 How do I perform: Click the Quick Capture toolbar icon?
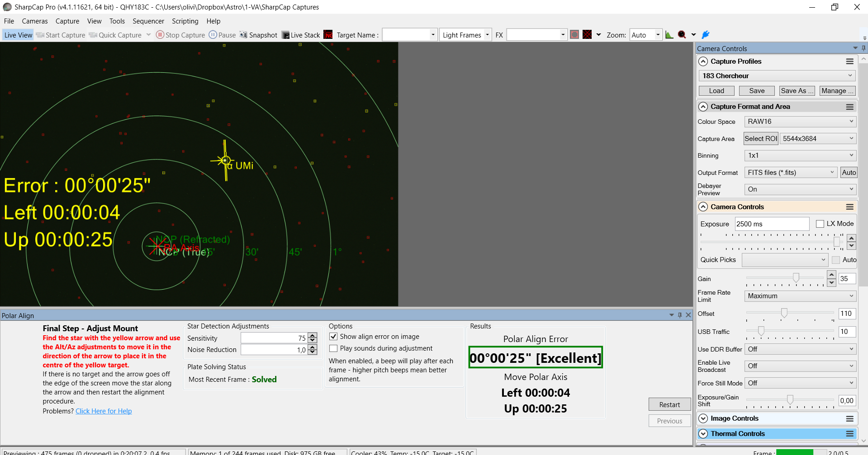pyautogui.click(x=93, y=35)
